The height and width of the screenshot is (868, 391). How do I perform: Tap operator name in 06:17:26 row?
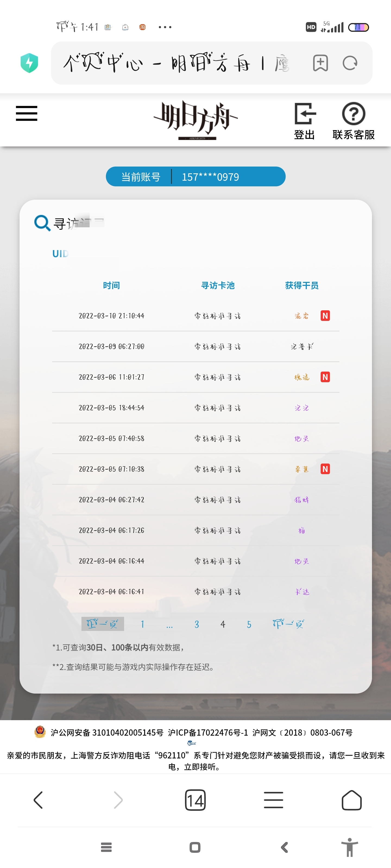tap(302, 530)
